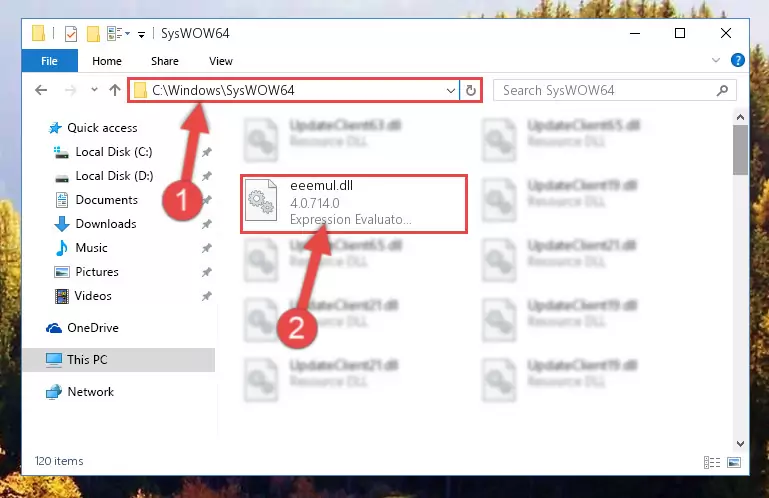Click the search magnifier icon

(722, 90)
